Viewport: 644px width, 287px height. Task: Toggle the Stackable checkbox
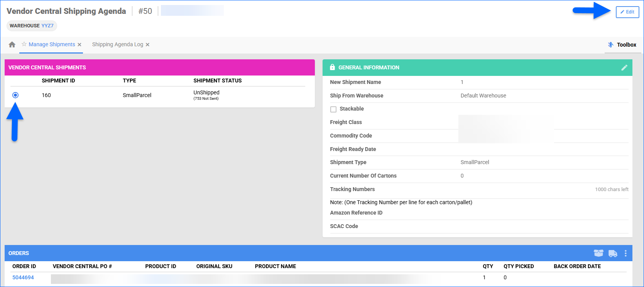click(333, 109)
